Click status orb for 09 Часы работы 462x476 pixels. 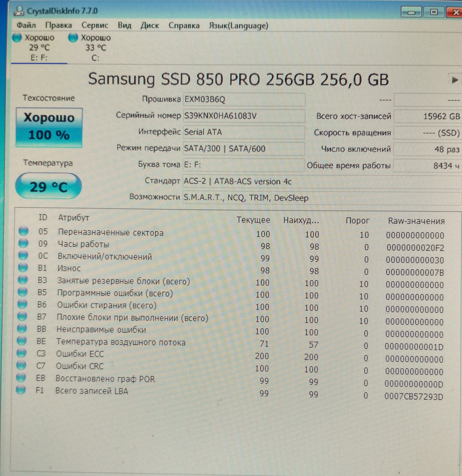click(23, 243)
